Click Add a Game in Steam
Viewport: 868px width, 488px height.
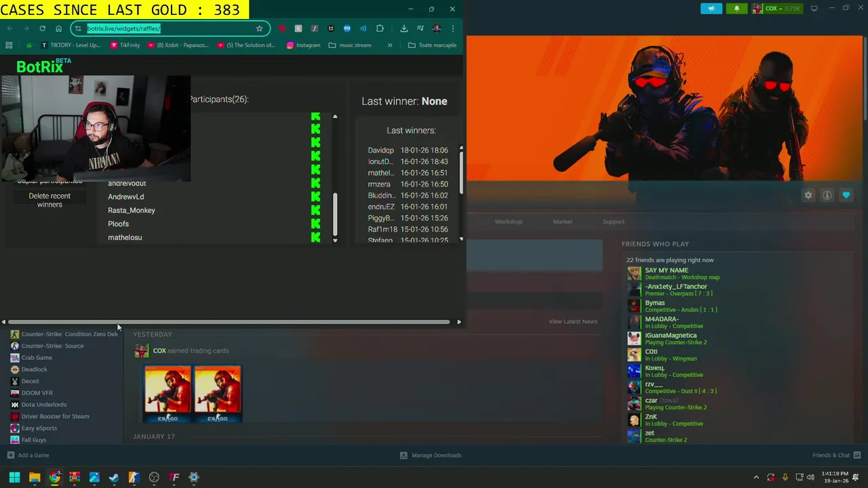[28, 455]
